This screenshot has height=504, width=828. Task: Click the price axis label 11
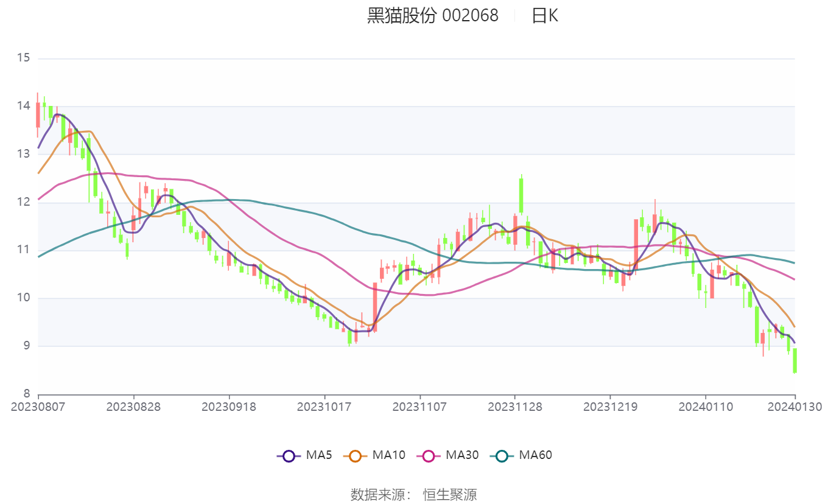click(x=24, y=250)
